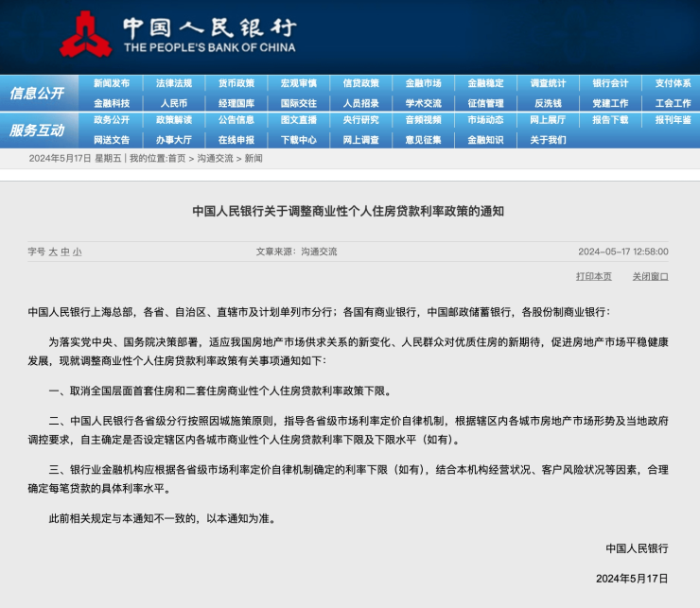Image resolution: width=700 pixels, height=608 pixels.
Task: Open the 下载中心 navigation item
Action: coord(299,140)
